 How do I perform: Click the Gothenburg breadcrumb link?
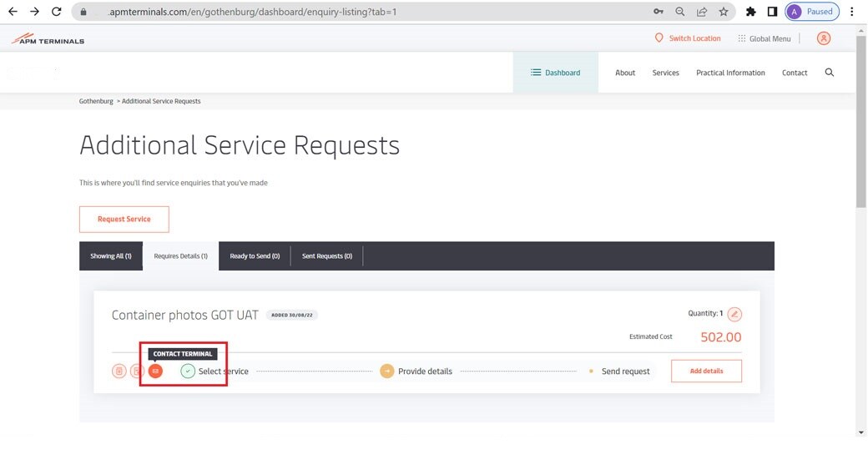click(96, 101)
